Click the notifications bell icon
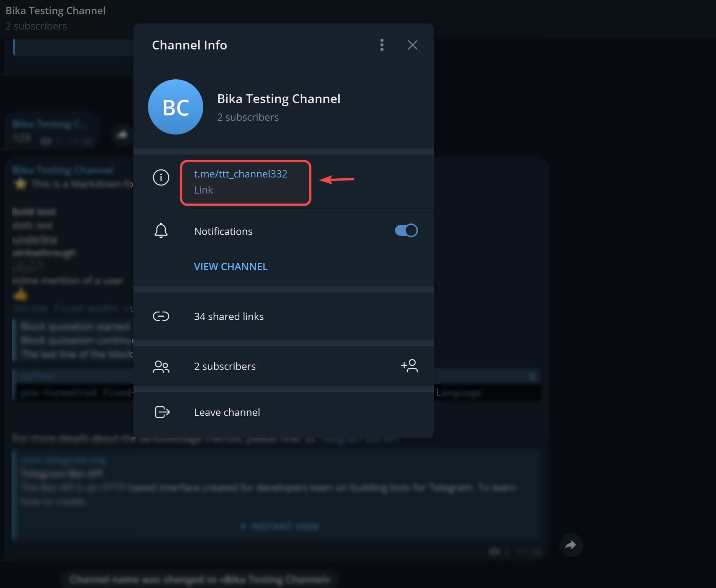Image resolution: width=716 pixels, height=588 pixels. (x=161, y=230)
